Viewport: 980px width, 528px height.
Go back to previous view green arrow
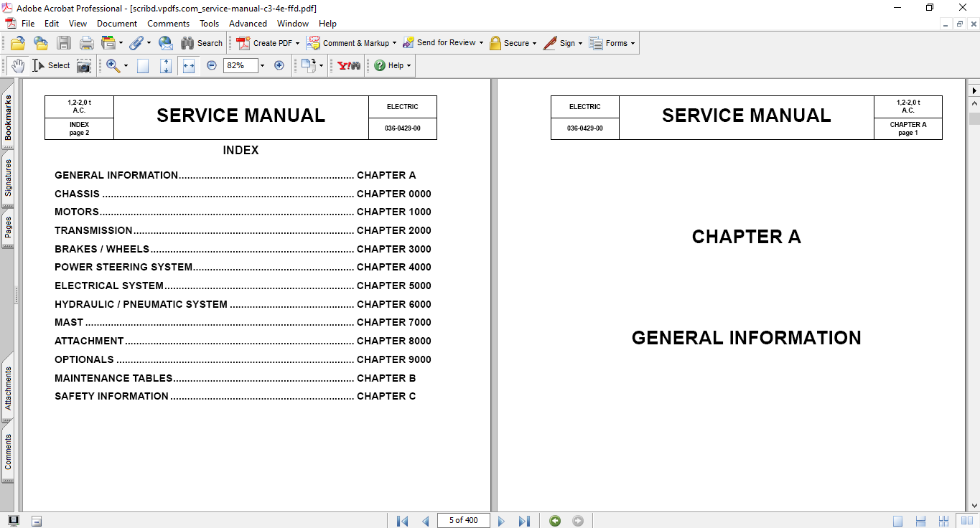pyautogui.click(x=555, y=521)
